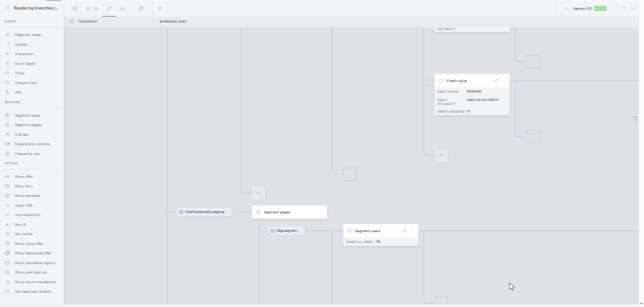Open filters sliders icon in toolbar

click(x=88, y=8)
